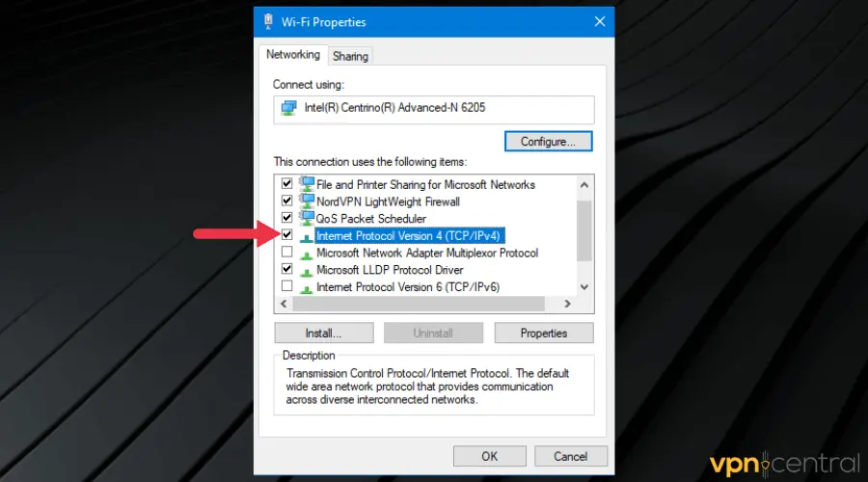The image size is (868, 482).
Task: Uncheck Internet Protocol Version 4 checkbox
Action: (286, 235)
